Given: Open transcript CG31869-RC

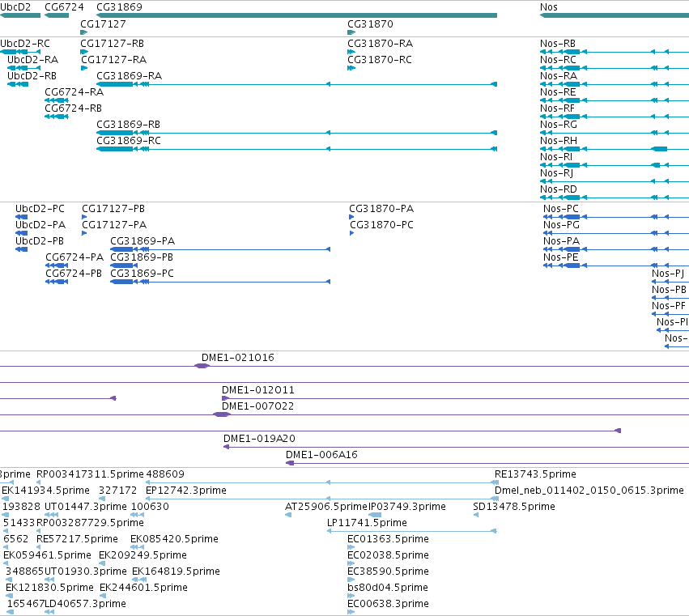Looking at the screenshot, I should tap(129, 141).
